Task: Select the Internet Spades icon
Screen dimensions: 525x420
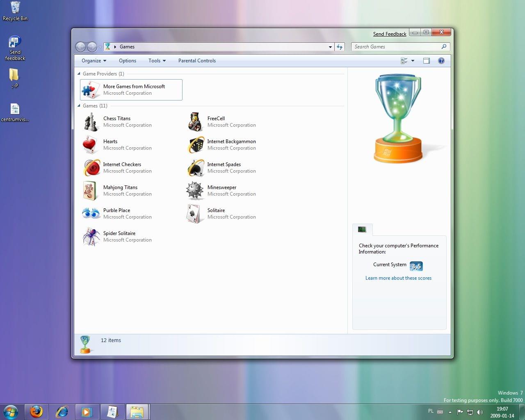Action: 196,168
